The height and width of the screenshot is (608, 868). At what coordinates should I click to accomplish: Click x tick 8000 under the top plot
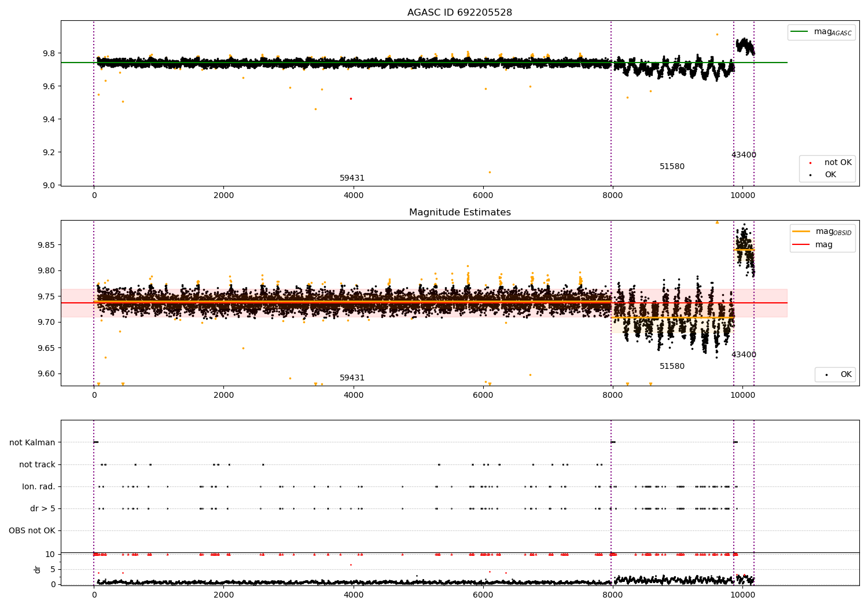click(612, 195)
